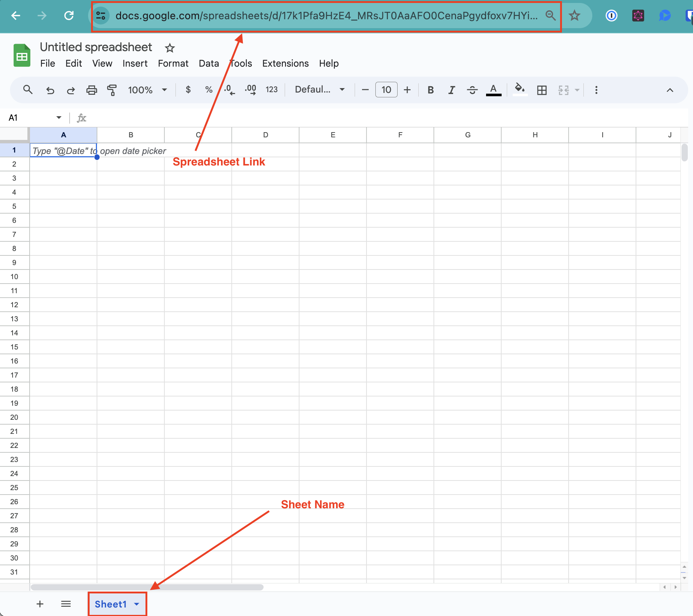Redo the last action

coord(71,90)
